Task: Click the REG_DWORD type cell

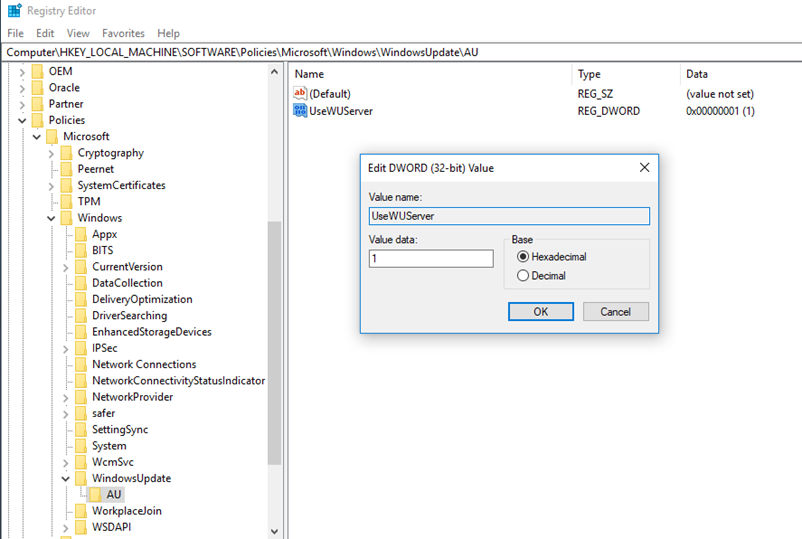Action: click(x=609, y=111)
